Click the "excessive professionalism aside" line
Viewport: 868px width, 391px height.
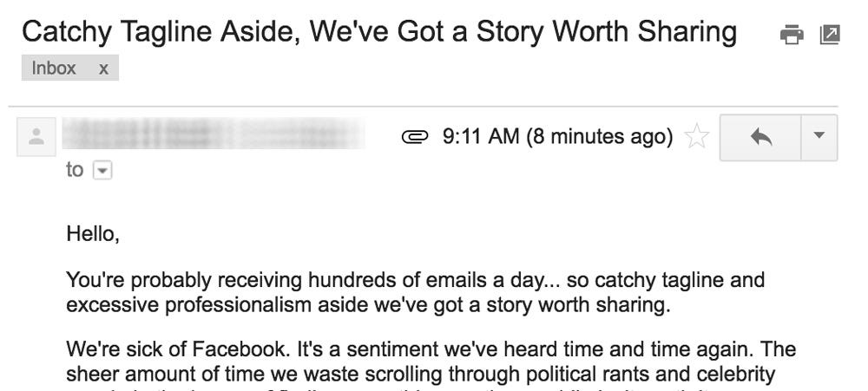pyautogui.click(x=369, y=305)
